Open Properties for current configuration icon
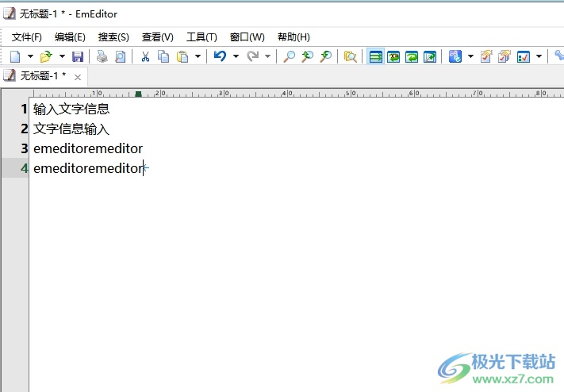This screenshot has height=392, width=564. tap(486, 56)
